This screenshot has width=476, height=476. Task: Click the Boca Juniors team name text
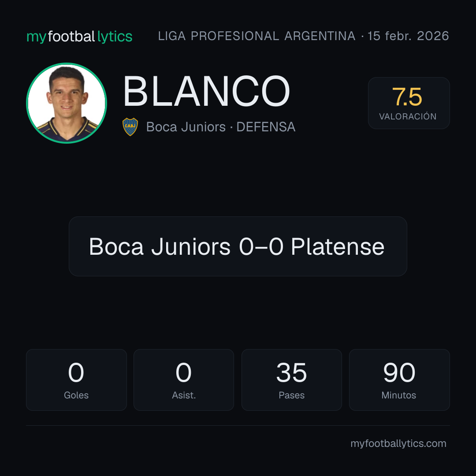(186, 127)
